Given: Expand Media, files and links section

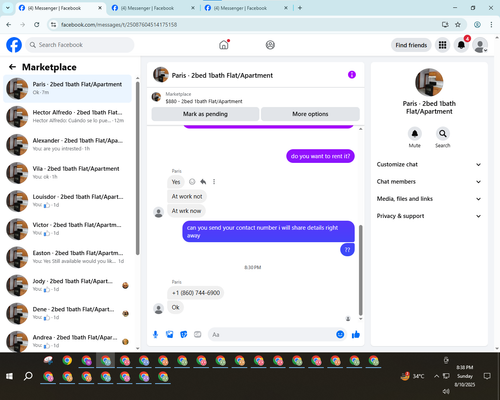Looking at the screenshot, I should coord(429,199).
